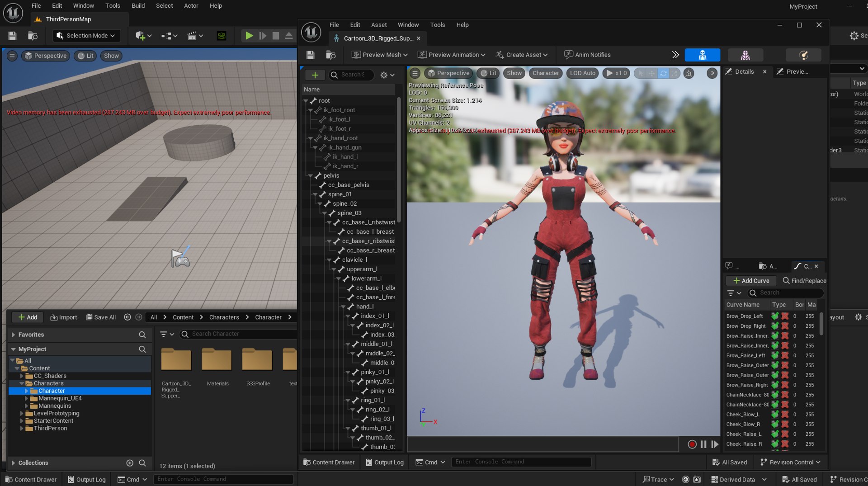Click Anim Notifies in skeleton toolbar
The width and height of the screenshot is (868, 486).
point(587,55)
